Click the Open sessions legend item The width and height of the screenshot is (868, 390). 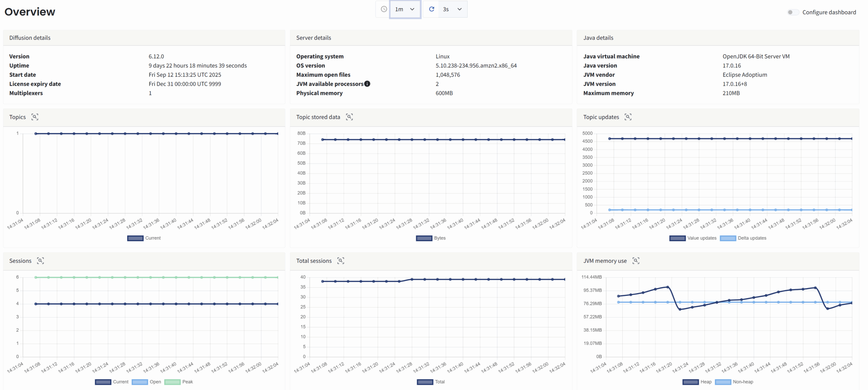point(155,382)
